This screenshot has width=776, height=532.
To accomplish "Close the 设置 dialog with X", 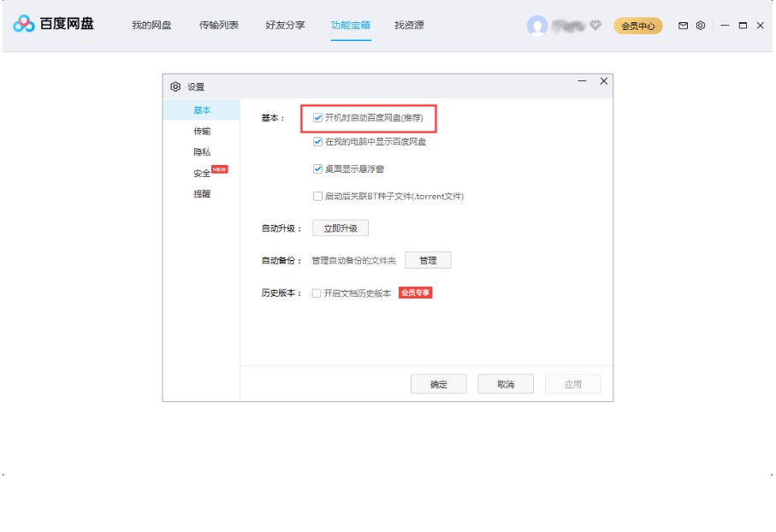I will [604, 81].
